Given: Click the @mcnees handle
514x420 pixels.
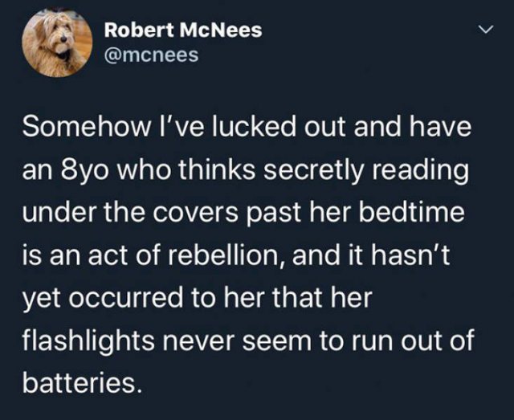Looking at the screenshot, I should pyautogui.click(x=152, y=55).
